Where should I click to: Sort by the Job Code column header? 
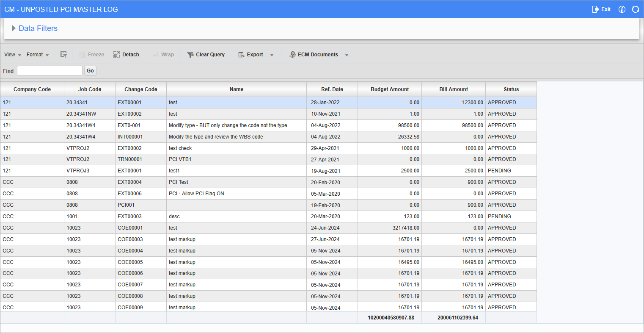(x=90, y=89)
